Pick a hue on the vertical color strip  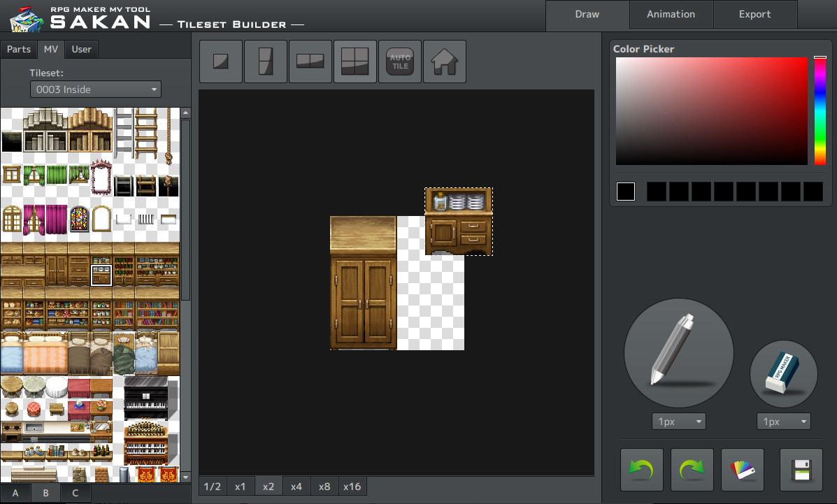coord(821,112)
